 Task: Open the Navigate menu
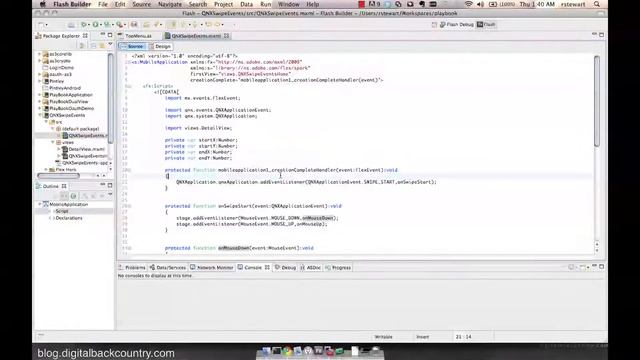[170, 4]
